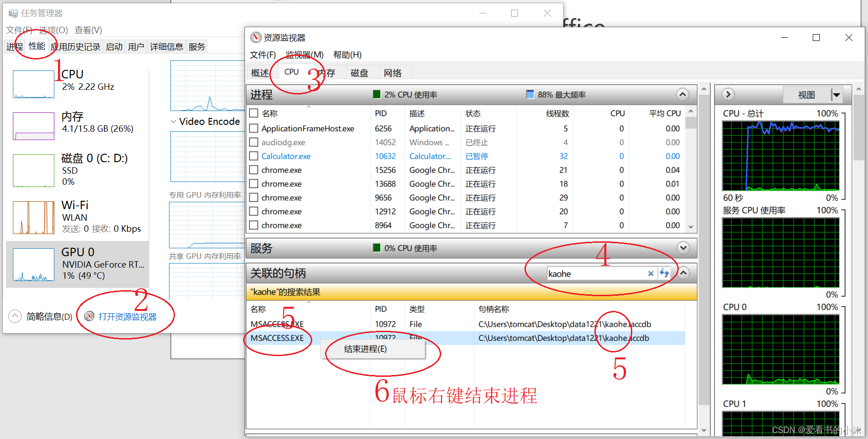Screen dimensions: 868x439
Task: Click the blue max frequency indicator
Action: (x=530, y=94)
